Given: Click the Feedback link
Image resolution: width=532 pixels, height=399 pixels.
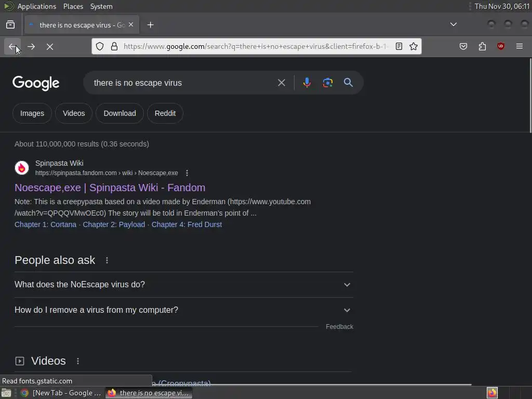Looking at the screenshot, I should pyautogui.click(x=339, y=327).
